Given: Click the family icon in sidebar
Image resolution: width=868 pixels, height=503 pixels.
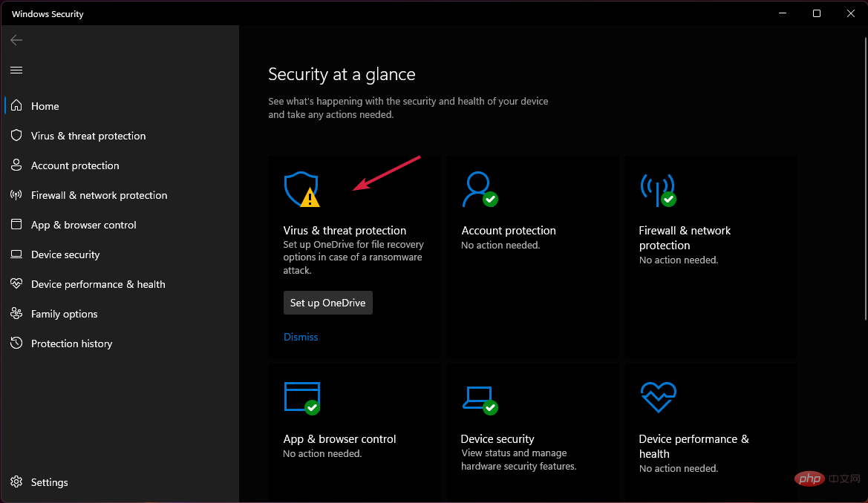Looking at the screenshot, I should click(x=16, y=313).
